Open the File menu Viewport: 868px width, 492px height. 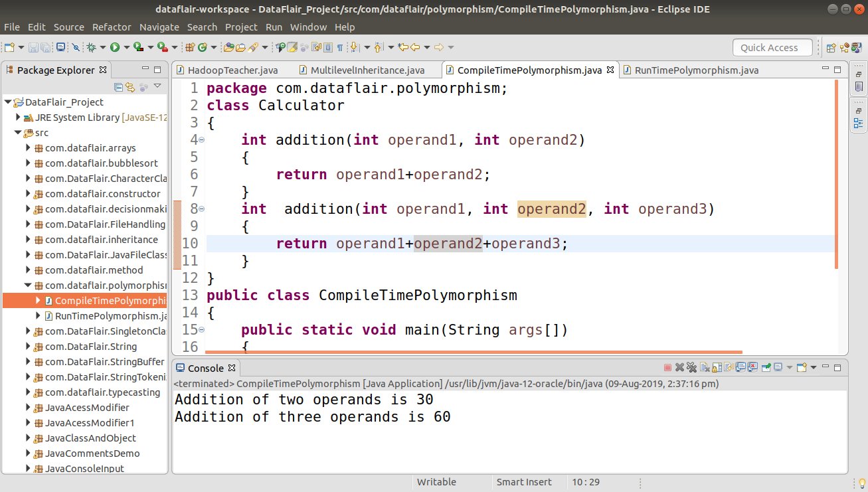(x=12, y=27)
